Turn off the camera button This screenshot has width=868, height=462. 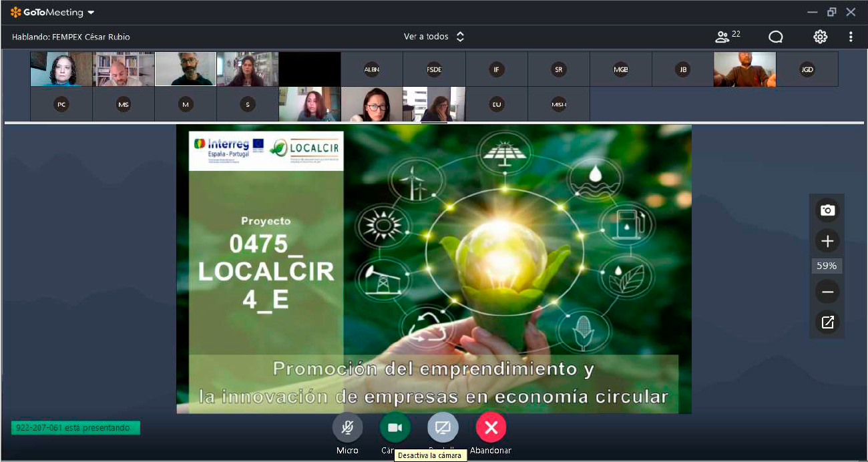pos(395,427)
